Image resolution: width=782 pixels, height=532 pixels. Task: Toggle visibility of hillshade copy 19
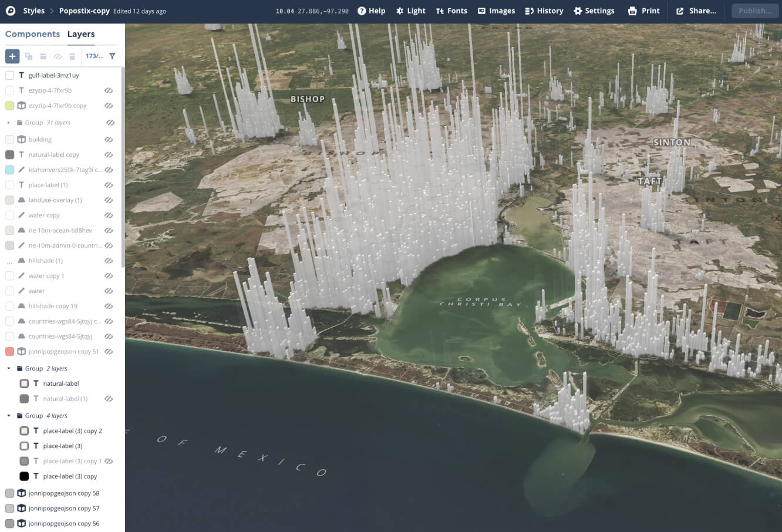click(x=109, y=307)
